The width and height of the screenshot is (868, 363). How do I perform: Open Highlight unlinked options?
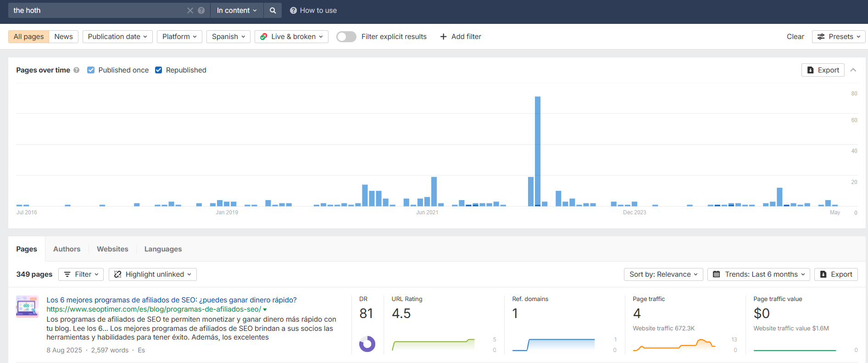153,274
